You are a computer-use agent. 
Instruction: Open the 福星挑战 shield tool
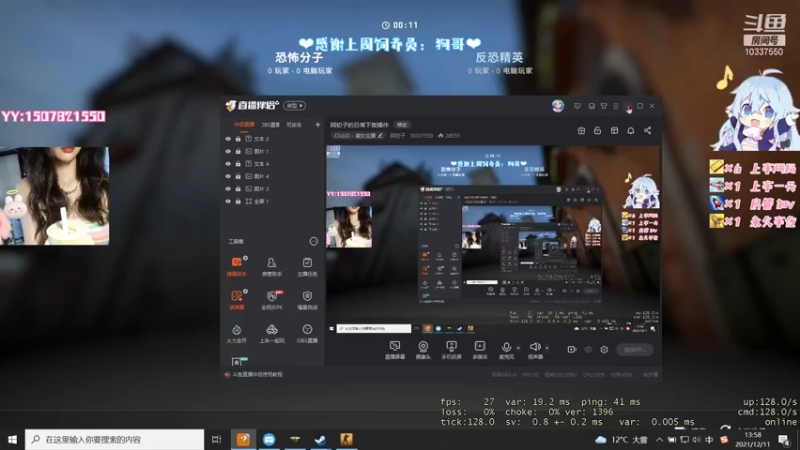click(x=307, y=300)
